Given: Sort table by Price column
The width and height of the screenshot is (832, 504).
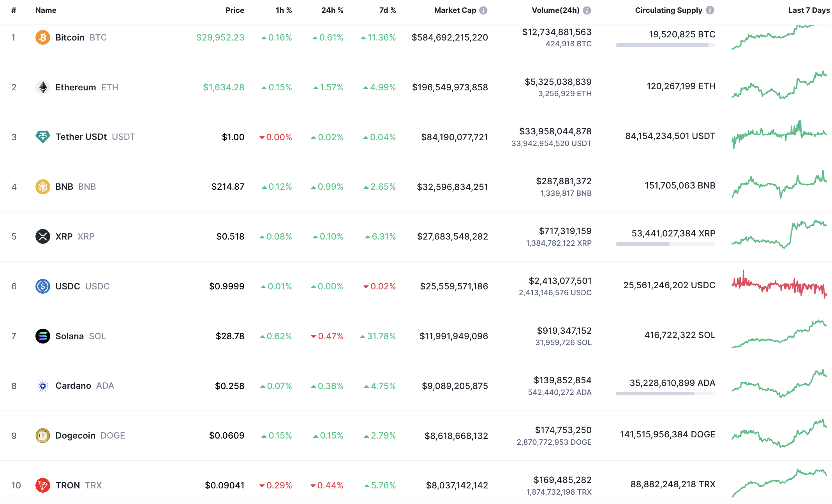Looking at the screenshot, I should tap(234, 11).
